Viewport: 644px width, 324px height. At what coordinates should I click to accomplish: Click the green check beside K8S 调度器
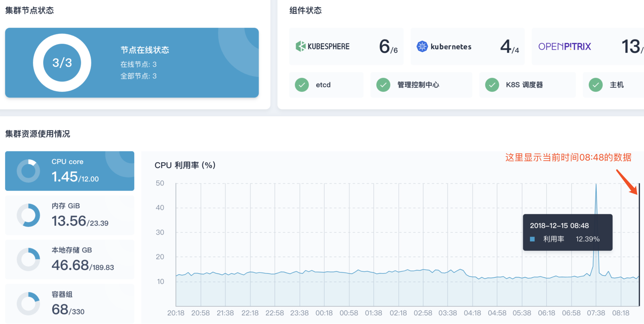tap(492, 85)
